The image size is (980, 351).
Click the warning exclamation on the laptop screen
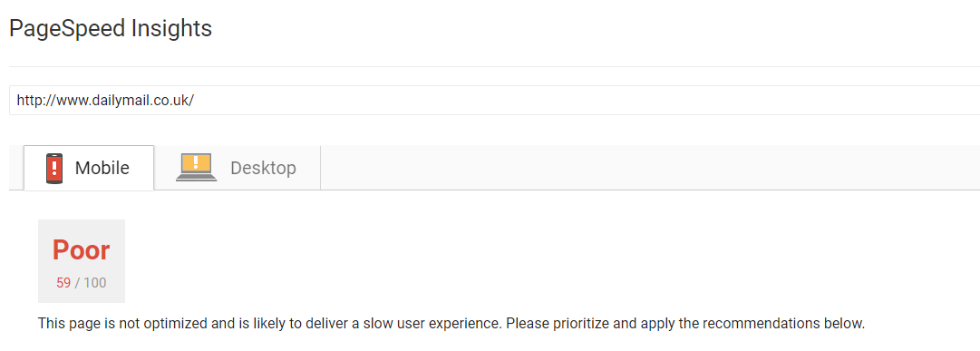coord(196,162)
